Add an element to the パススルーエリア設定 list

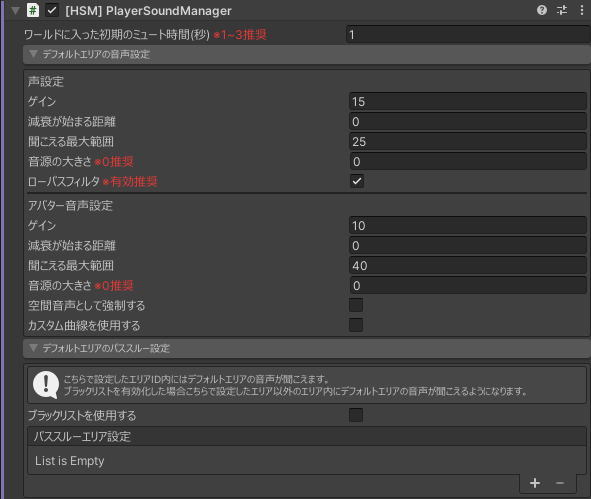coord(535,483)
